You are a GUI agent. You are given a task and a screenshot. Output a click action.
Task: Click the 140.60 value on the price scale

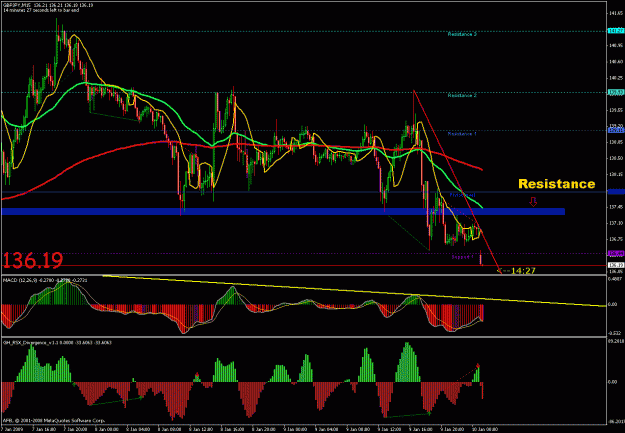616,62
